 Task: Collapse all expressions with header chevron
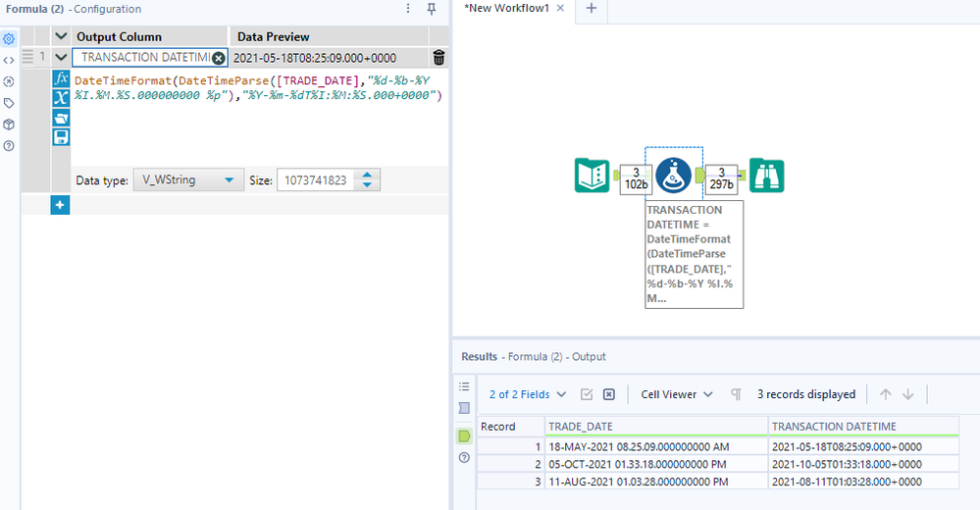[61, 36]
